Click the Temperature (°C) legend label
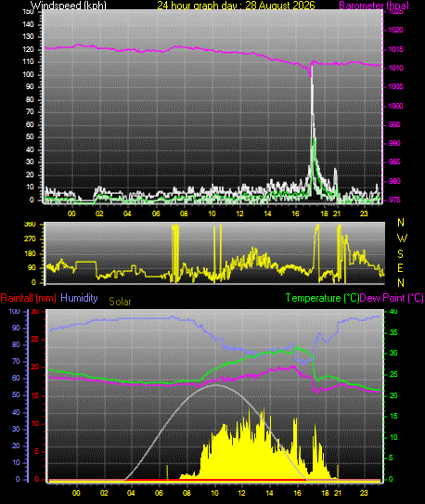Screen dimensions: 425x504 [x=322, y=298]
